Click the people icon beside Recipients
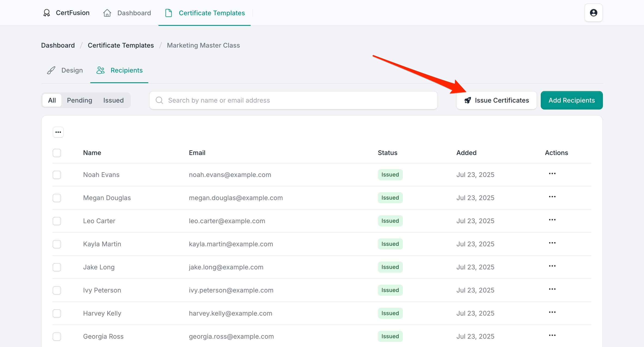This screenshot has width=644, height=347. coord(101,70)
